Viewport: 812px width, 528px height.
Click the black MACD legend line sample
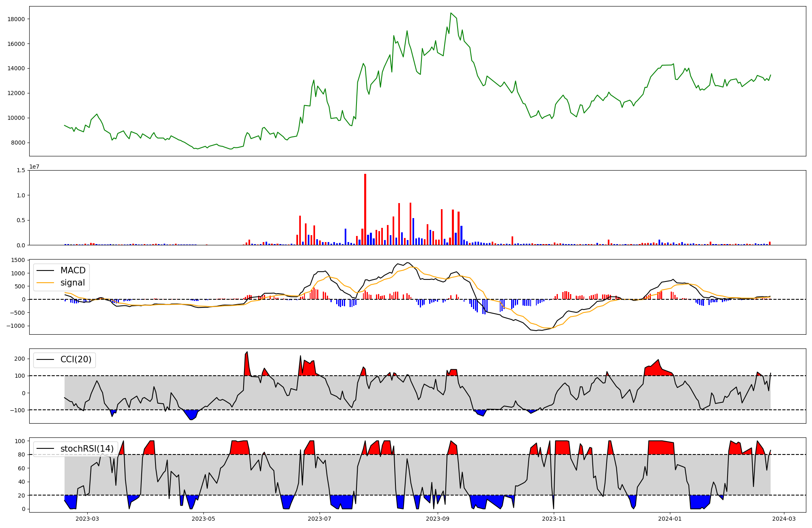[x=45, y=270]
